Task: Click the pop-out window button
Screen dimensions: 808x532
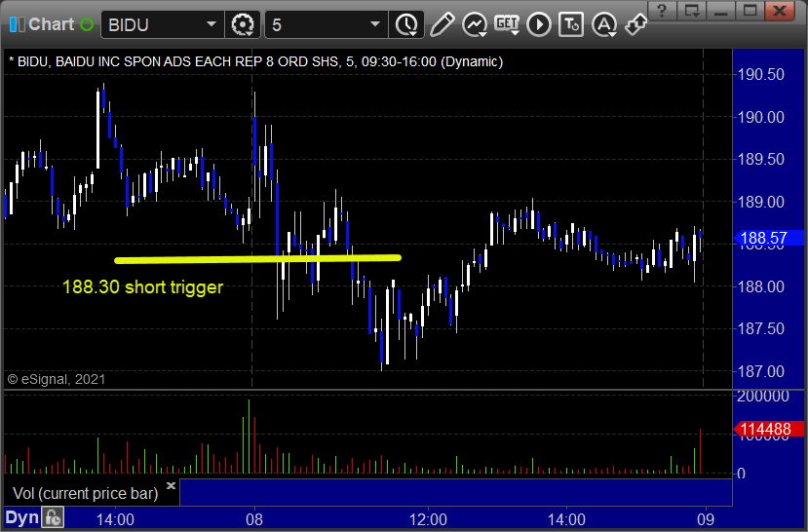Action: tap(691, 11)
